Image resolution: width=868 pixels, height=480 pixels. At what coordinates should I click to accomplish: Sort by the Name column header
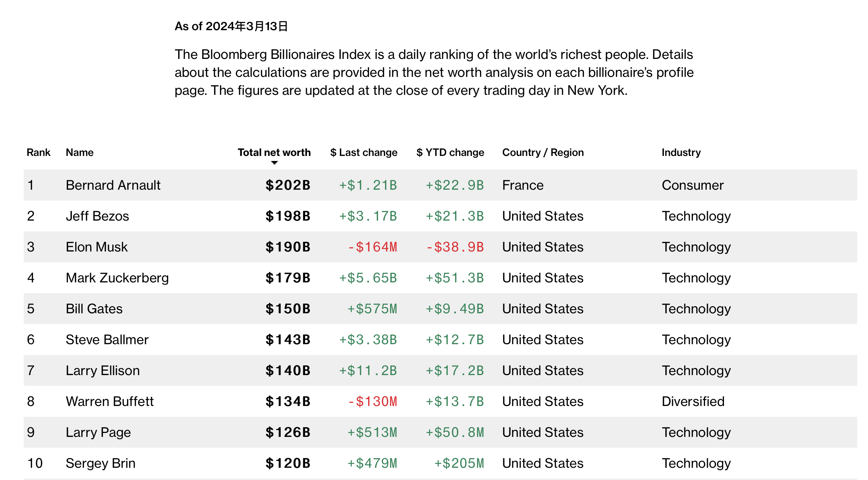pyautogui.click(x=80, y=152)
